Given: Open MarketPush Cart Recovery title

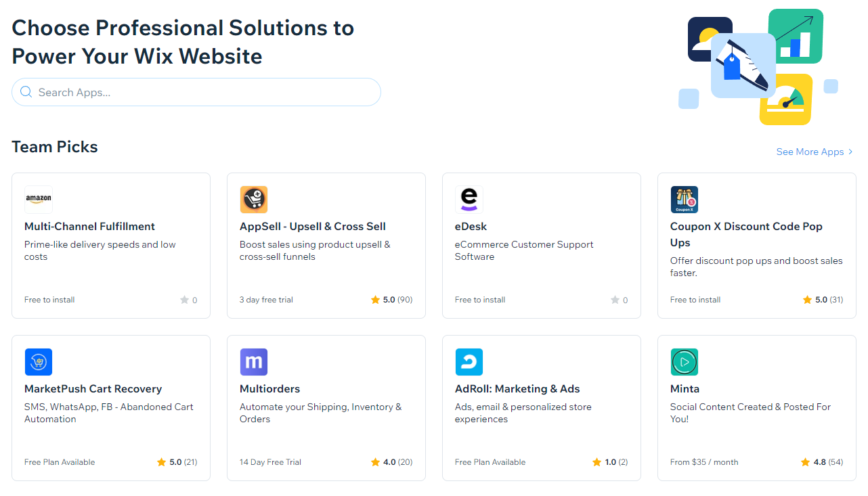Looking at the screenshot, I should click(x=93, y=389).
